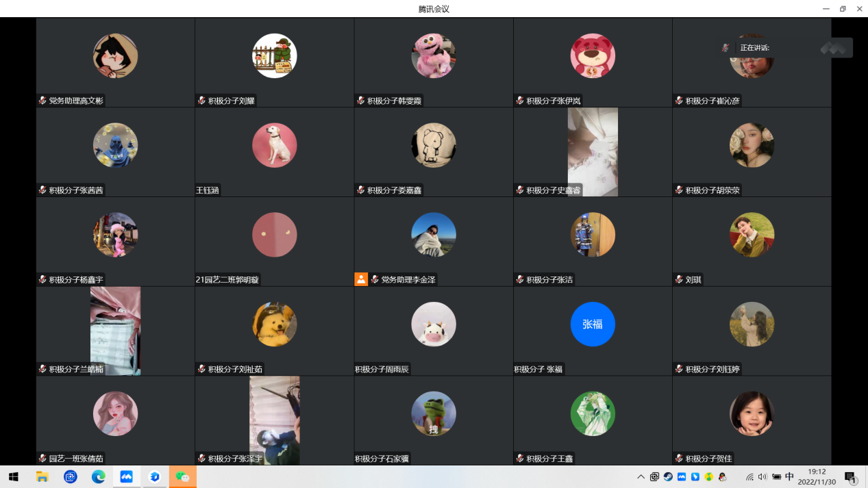
Task: Click the 19:12 clock and date
Action: 817,477
